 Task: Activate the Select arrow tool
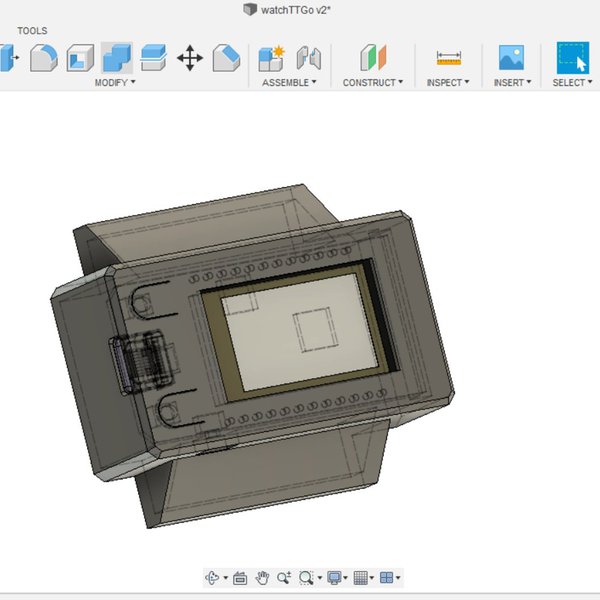[x=573, y=58]
